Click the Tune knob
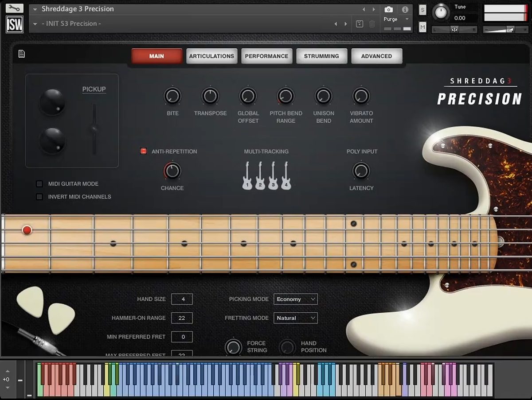 point(441,12)
